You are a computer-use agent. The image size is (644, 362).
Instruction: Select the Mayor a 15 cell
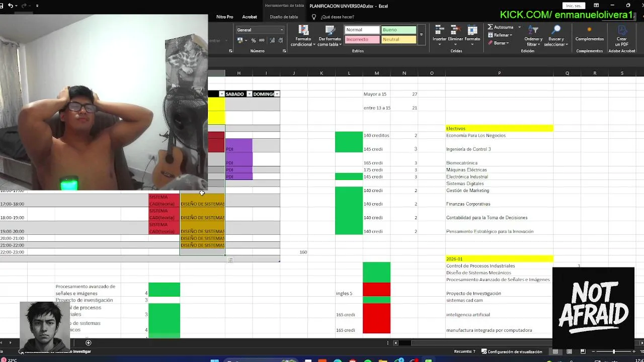376,94
